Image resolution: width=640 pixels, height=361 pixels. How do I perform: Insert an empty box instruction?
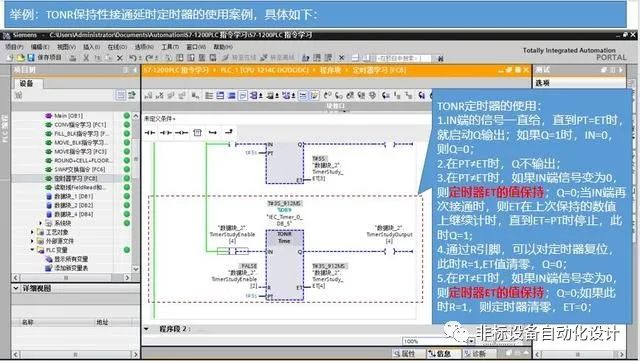pos(198,132)
